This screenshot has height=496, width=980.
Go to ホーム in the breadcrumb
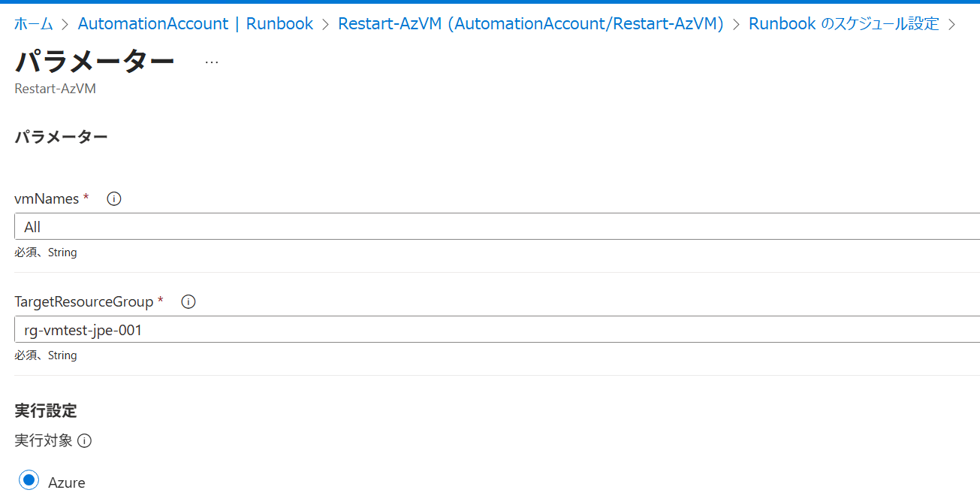point(34,24)
